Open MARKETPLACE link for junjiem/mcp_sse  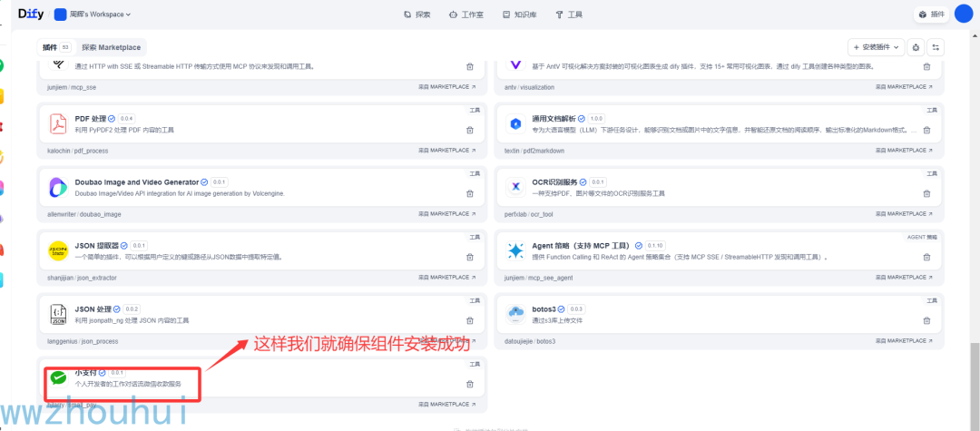446,87
